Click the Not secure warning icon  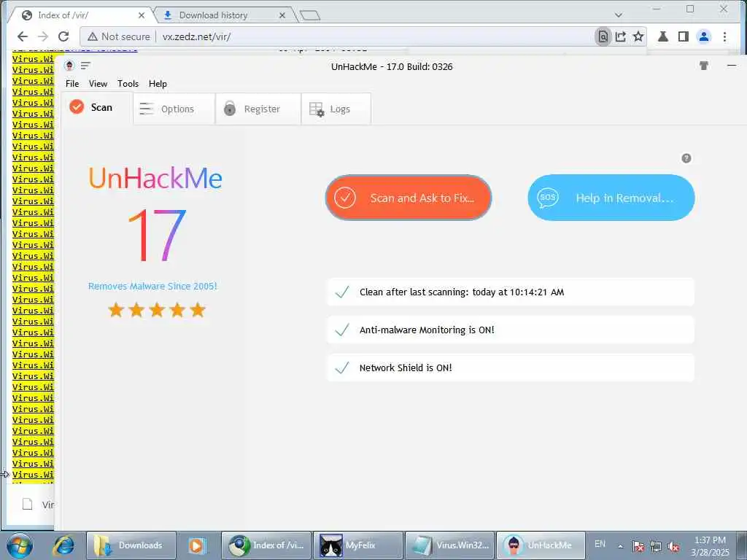(93, 36)
